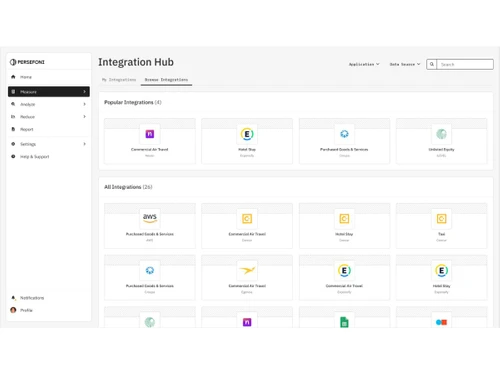Focus the Search input field
Screen dimensions: 500x375
coord(465,64)
